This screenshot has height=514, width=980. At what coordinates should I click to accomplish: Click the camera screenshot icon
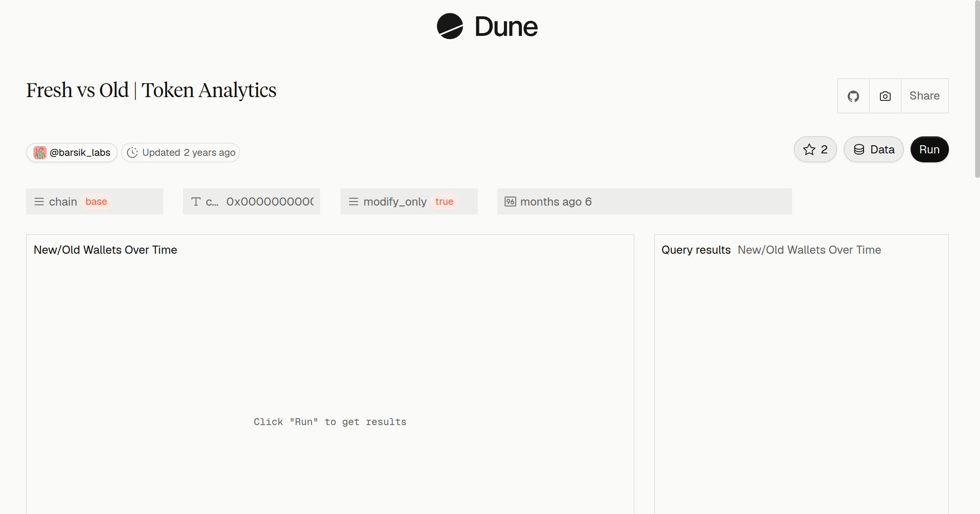(885, 96)
